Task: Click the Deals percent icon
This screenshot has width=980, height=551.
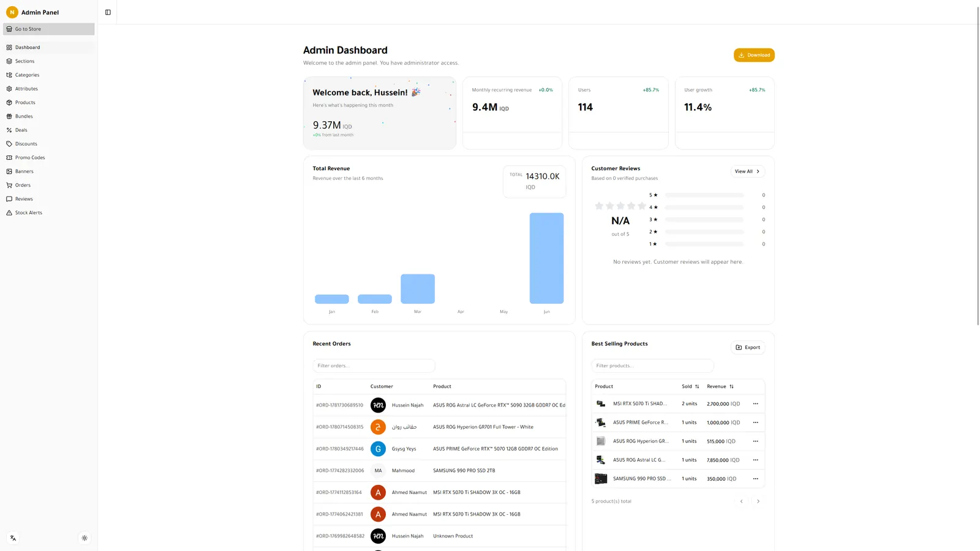Action: tap(9, 130)
